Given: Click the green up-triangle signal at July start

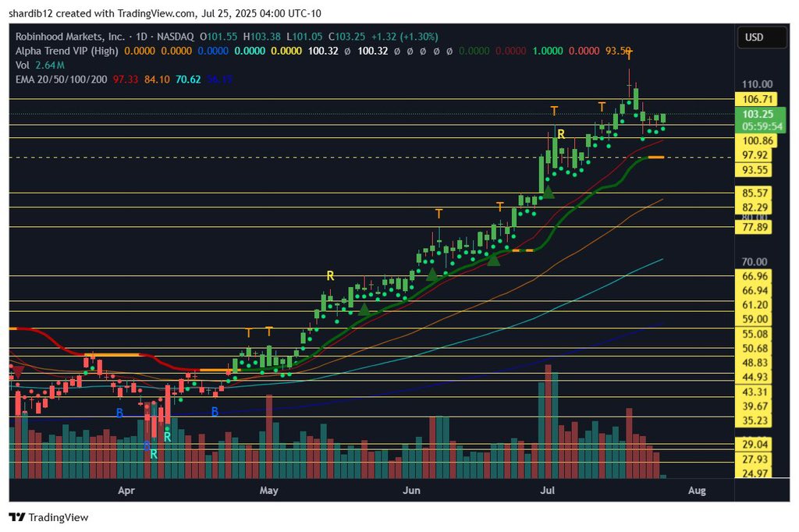Looking at the screenshot, I should [548, 193].
